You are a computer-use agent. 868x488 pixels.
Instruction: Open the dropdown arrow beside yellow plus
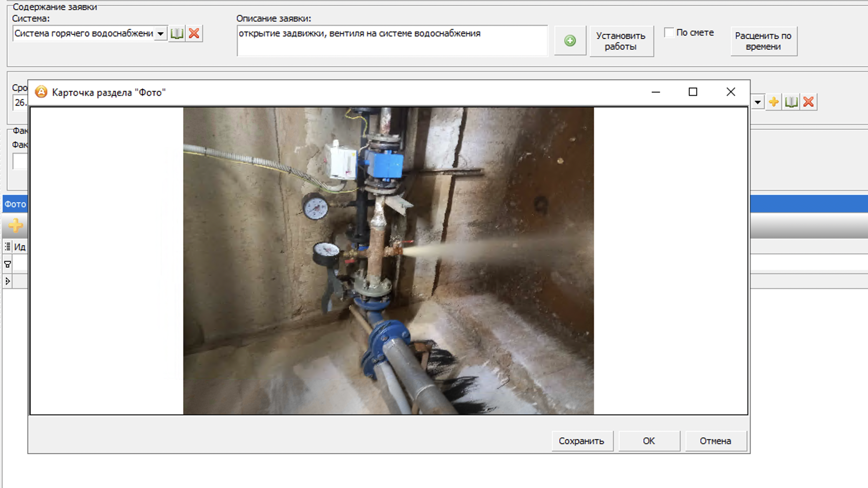pos(758,102)
